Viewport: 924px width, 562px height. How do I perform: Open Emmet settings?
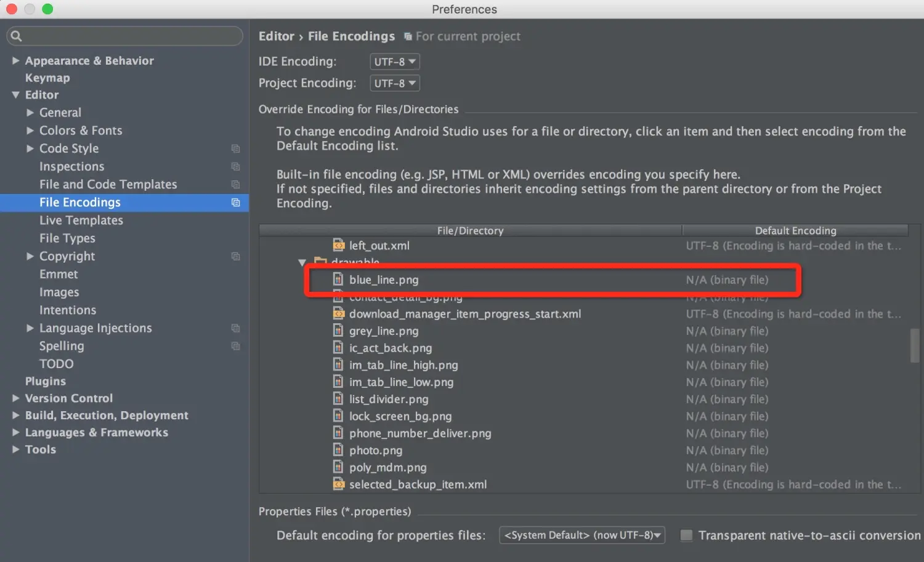59,274
